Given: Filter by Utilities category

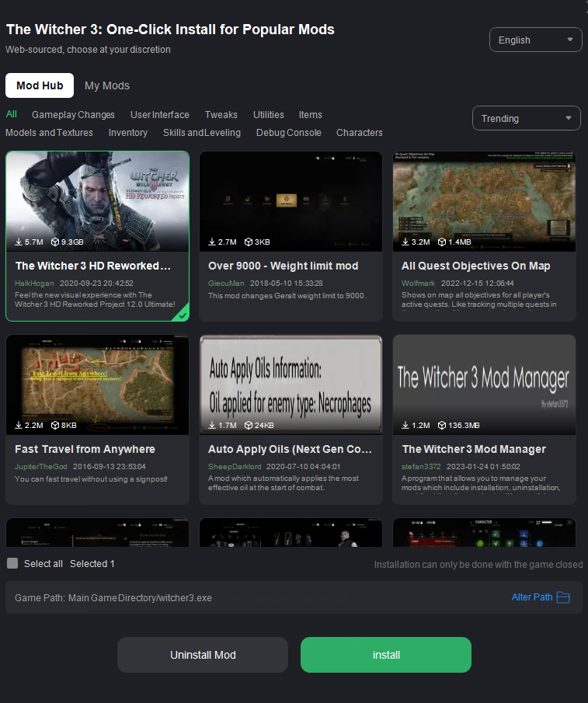Looking at the screenshot, I should pos(268,115).
